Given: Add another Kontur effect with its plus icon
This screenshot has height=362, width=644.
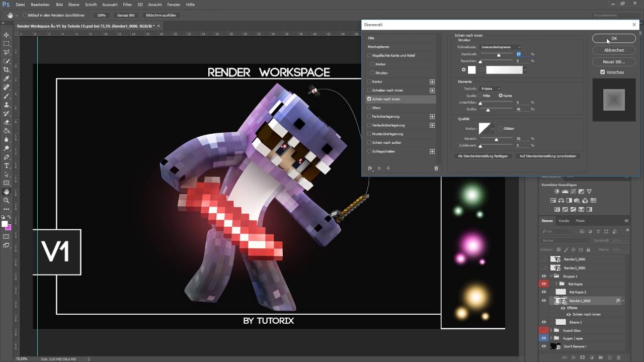Looking at the screenshot, I should (x=432, y=81).
